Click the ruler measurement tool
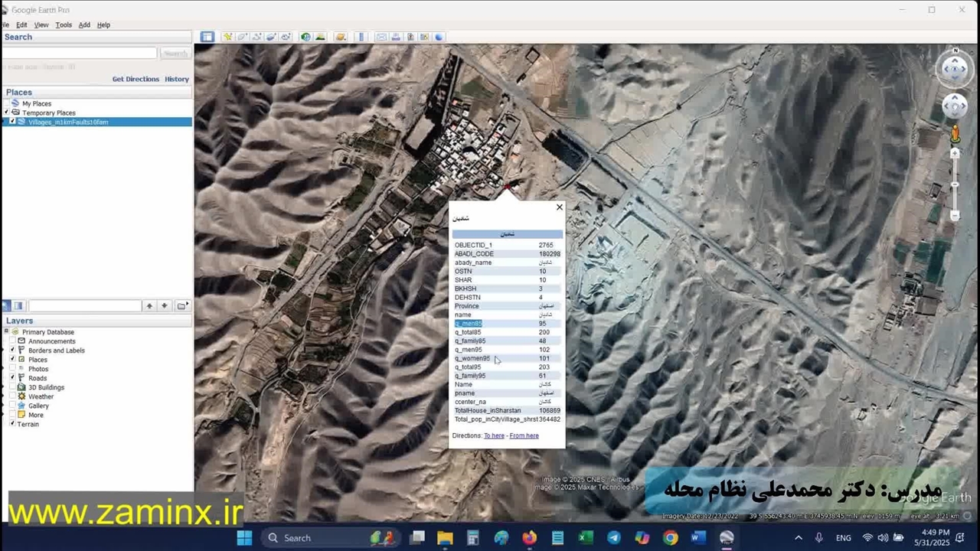 click(x=361, y=37)
